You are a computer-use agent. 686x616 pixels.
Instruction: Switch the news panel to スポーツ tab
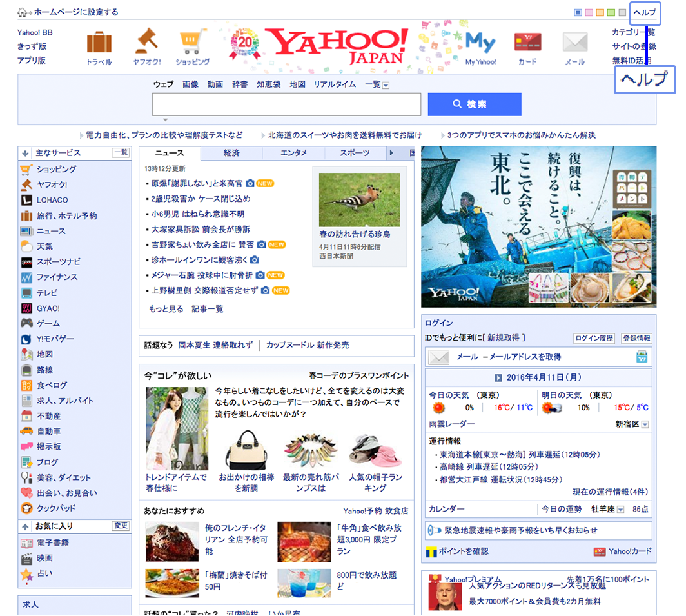[x=355, y=153]
